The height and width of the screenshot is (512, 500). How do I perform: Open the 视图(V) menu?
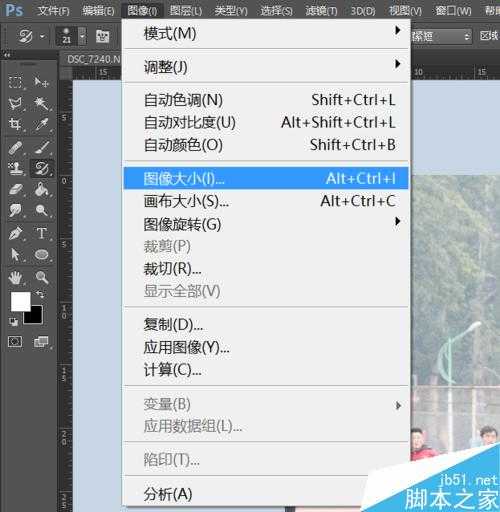pyautogui.click(x=405, y=11)
